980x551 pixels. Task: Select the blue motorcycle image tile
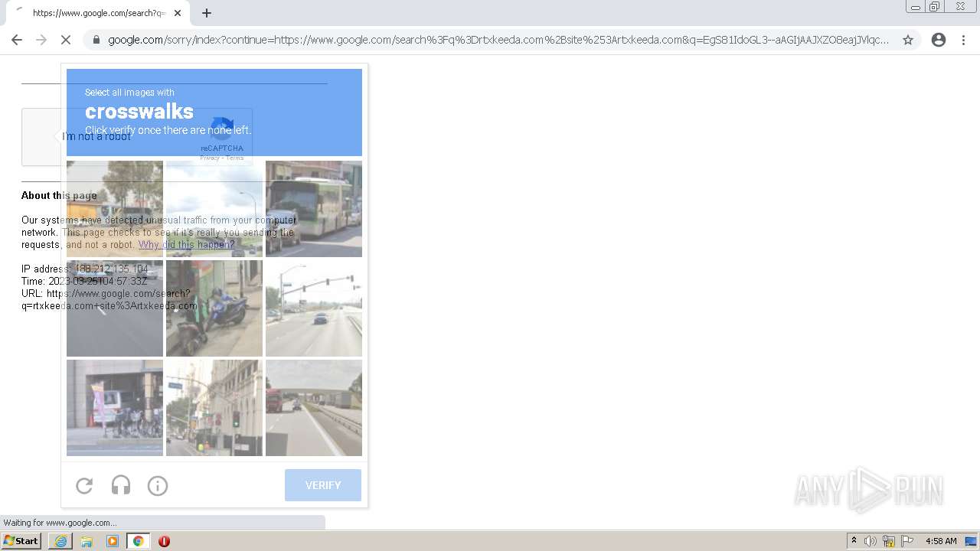[214, 308]
